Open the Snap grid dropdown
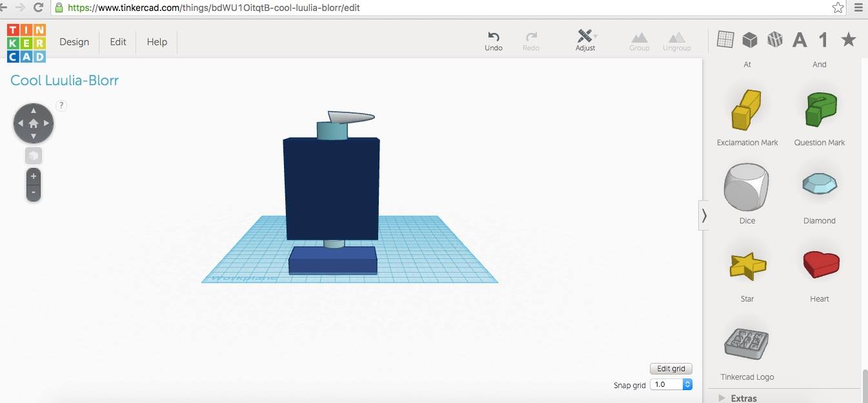This screenshot has height=403, width=868. [x=671, y=384]
